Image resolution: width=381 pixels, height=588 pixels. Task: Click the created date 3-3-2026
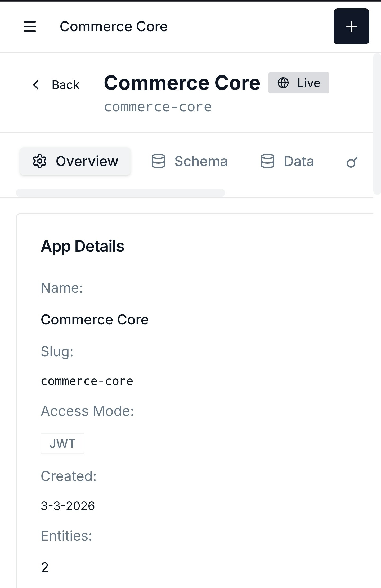tap(68, 505)
